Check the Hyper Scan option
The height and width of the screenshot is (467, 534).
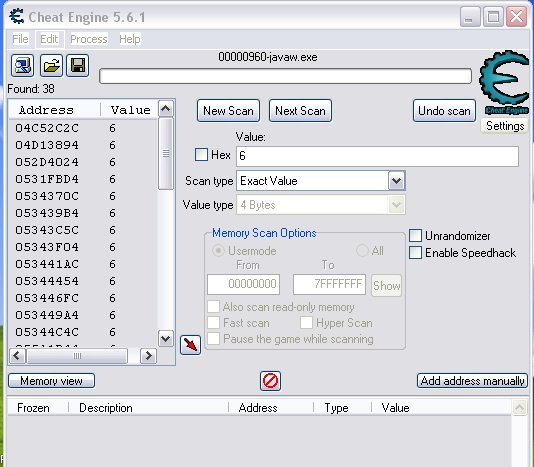307,323
